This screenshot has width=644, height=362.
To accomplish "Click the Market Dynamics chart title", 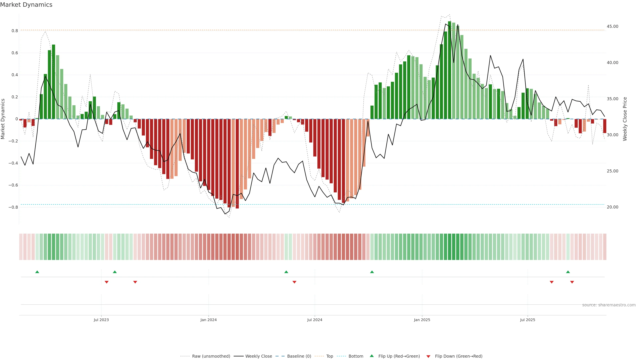I will pos(26,5).
